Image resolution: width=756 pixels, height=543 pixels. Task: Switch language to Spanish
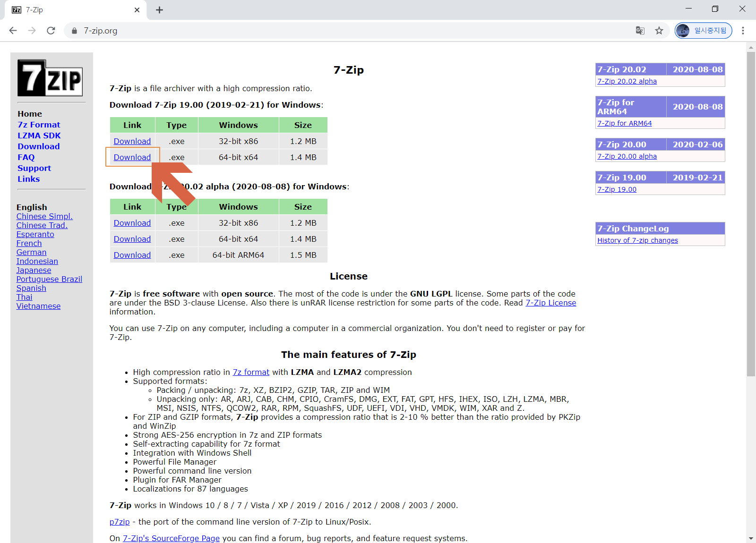coord(31,288)
